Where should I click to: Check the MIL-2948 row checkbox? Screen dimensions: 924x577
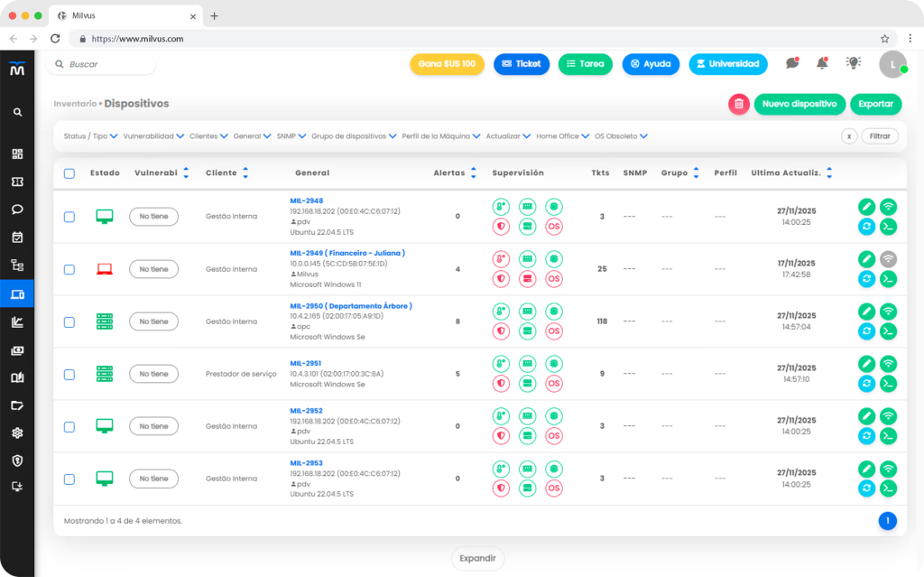coord(69,217)
